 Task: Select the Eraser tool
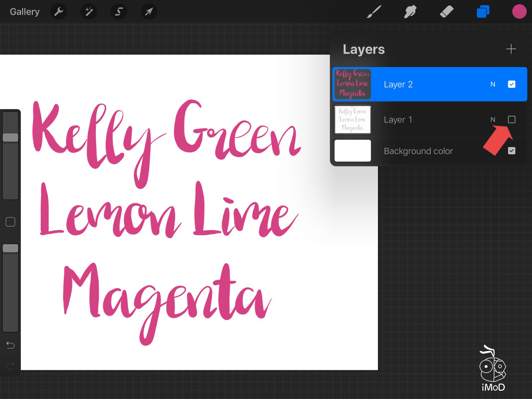coord(446,12)
